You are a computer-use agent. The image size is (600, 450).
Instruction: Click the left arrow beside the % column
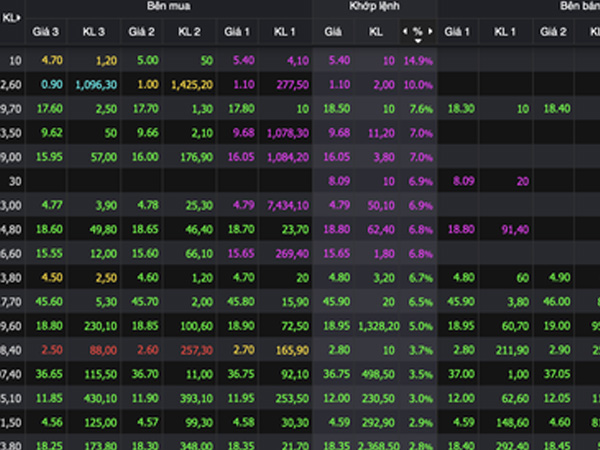[x=405, y=32]
